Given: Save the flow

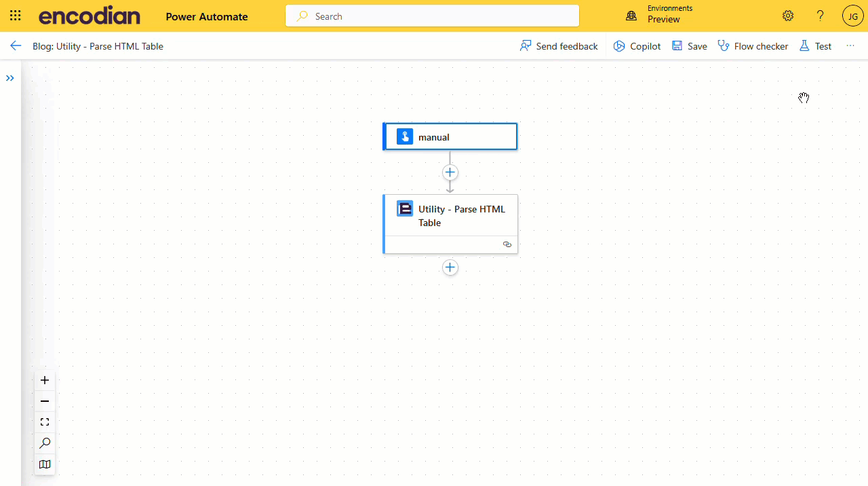Looking at the screenshot, I should pyautogui.click(x=689, y=46).
